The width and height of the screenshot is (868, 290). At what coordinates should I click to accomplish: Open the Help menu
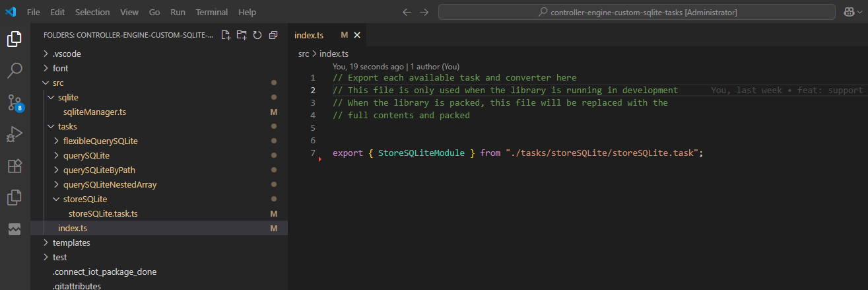[x=247, y=12]
